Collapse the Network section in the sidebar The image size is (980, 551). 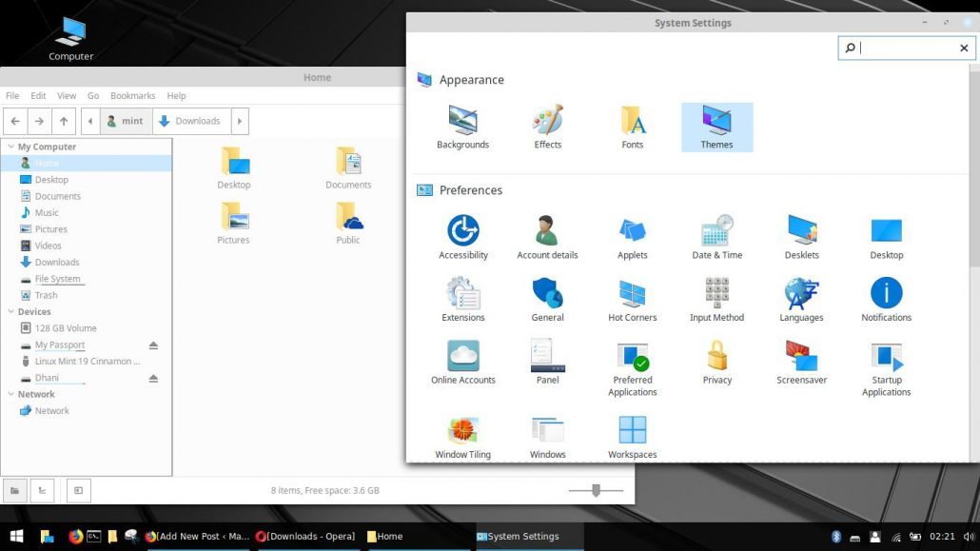(x=10, y=394)
